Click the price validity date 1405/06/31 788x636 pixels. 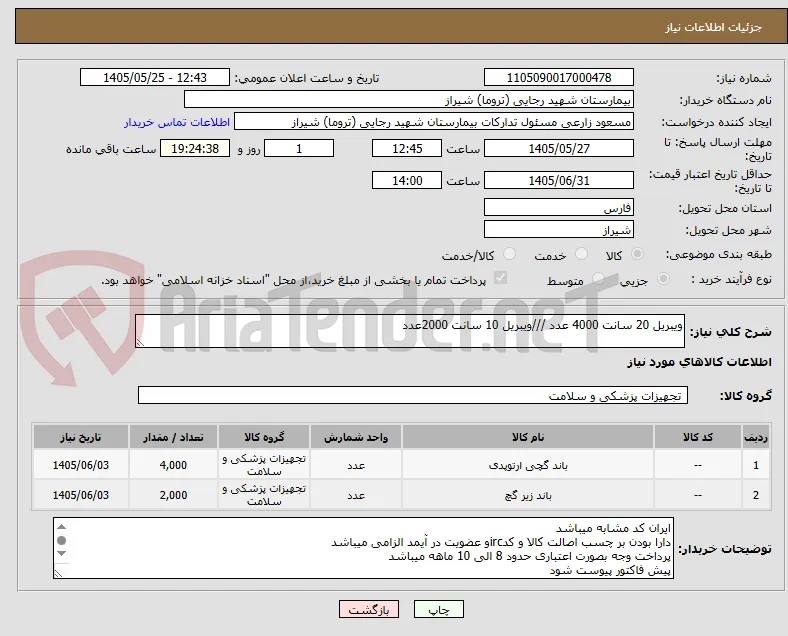[559, 180]
